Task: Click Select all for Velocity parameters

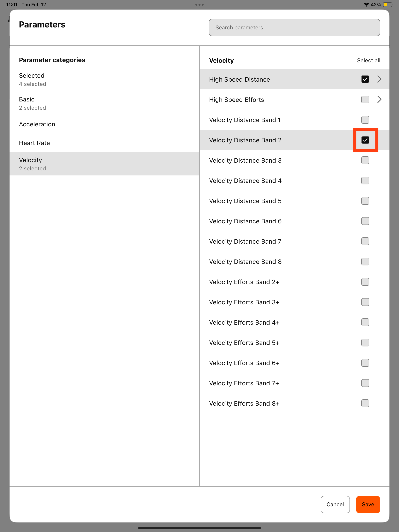Action: click(368, 60)
